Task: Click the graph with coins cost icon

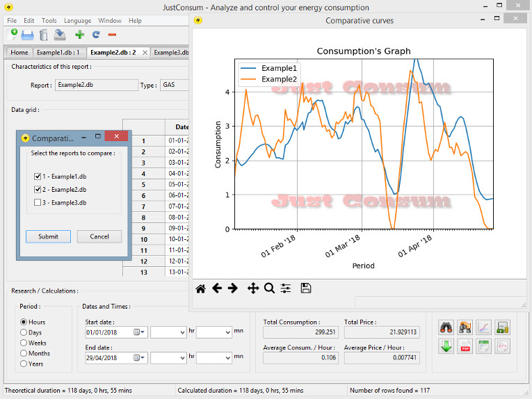Action: tap(502, 327)
